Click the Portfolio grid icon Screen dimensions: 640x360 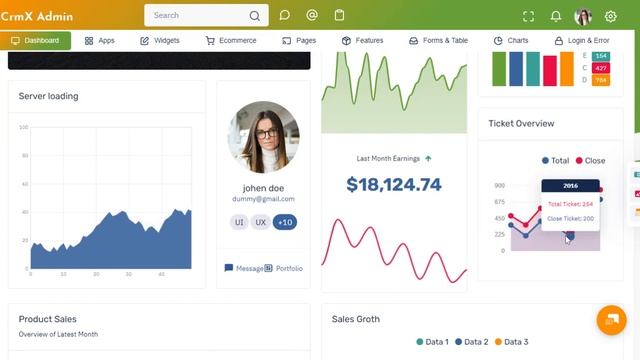[268, 268]
